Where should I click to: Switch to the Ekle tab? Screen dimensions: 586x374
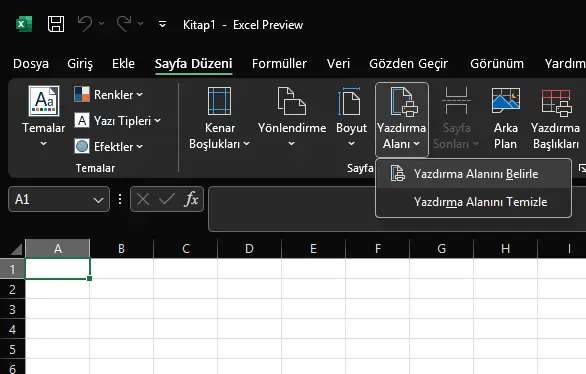pyautogui.click(x=123, y=64)
